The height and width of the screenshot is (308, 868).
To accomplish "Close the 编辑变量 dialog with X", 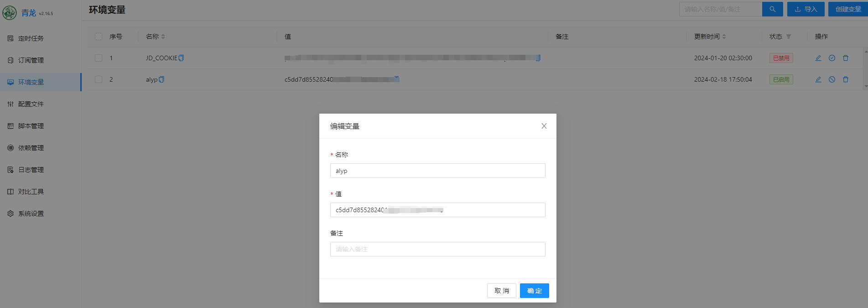I will tap(544, 126).
